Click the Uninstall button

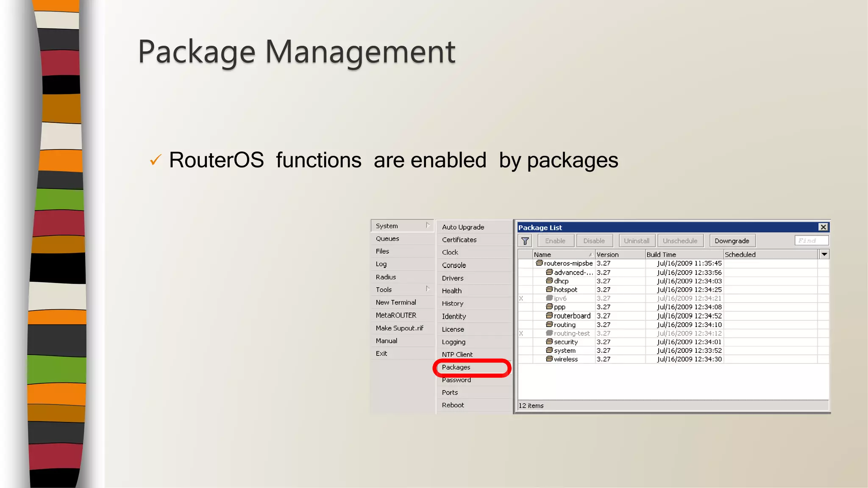click(637, 241)
